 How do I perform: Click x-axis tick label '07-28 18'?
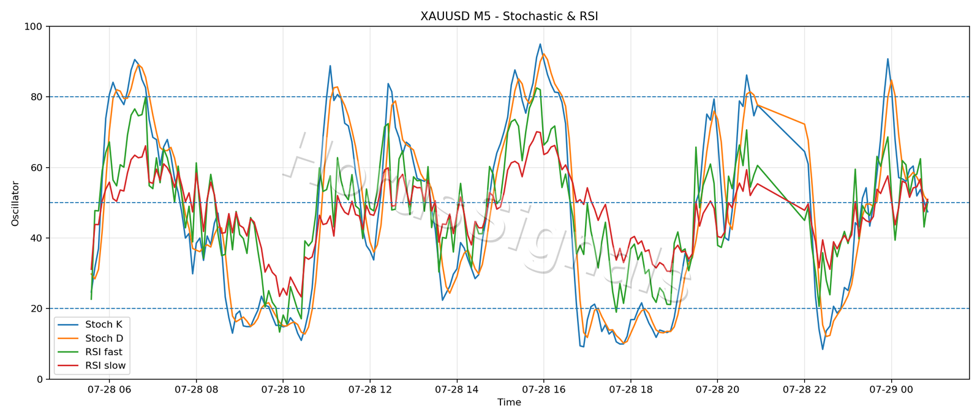[630, 390]
